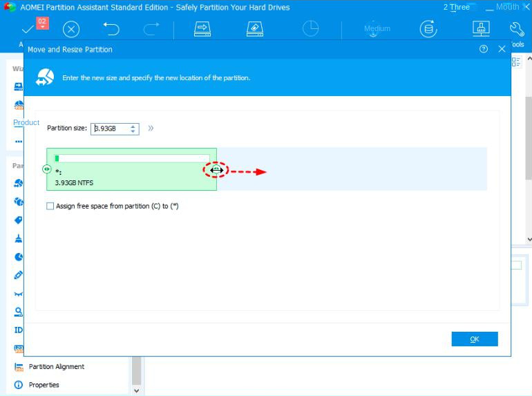
Task: Enable Assign free space from partition checkbox
Action: coord(50,206)
